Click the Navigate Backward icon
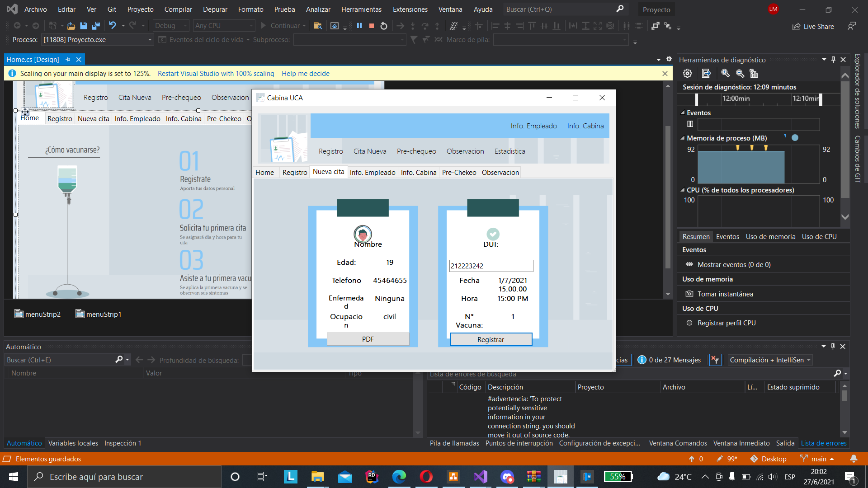 pos(17,26)
